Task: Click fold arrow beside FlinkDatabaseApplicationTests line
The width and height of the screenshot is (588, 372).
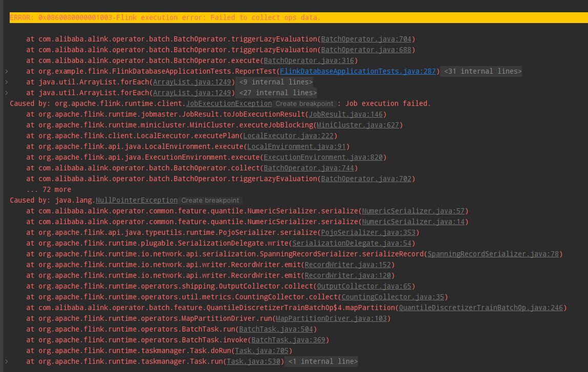Action: pos(6,71)
